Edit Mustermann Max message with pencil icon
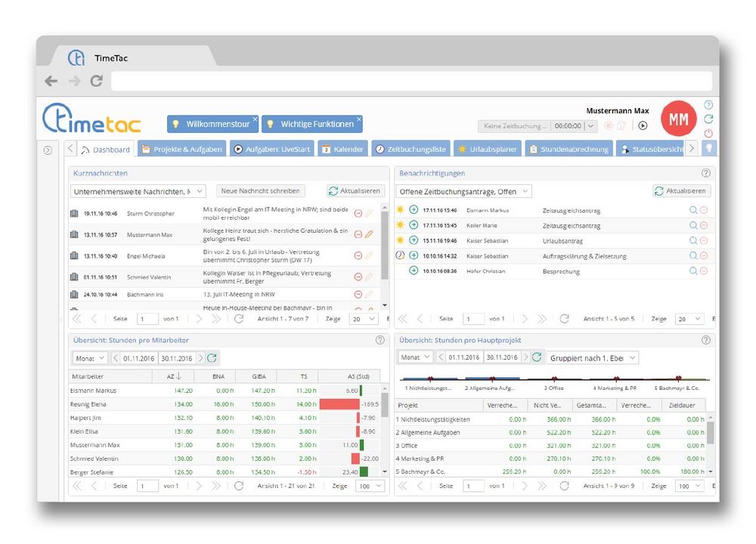Image resolution: width=756 pixels, height=544 pixels. click(x=370, y=234)
